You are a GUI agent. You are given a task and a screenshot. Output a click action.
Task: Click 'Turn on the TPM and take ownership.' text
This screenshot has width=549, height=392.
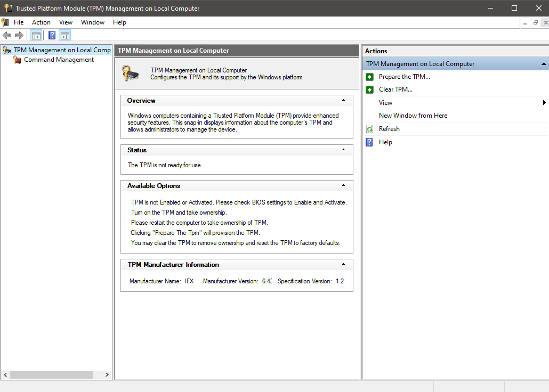tap(179, 213)
